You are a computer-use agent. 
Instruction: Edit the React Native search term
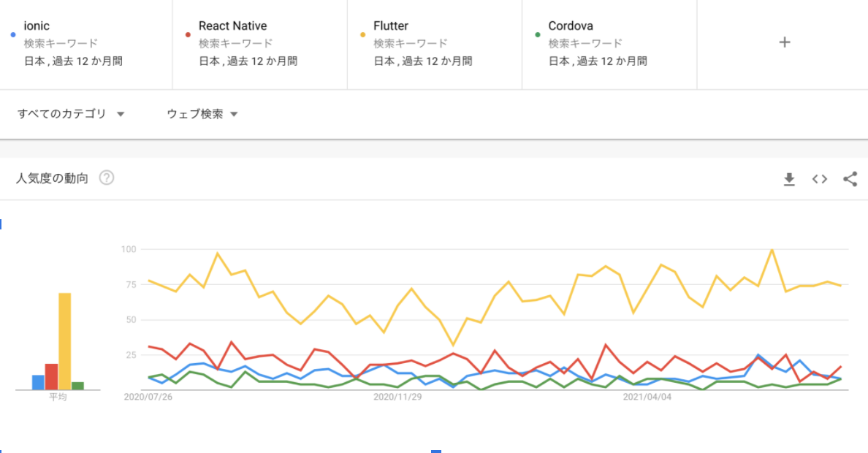[232, 26]
